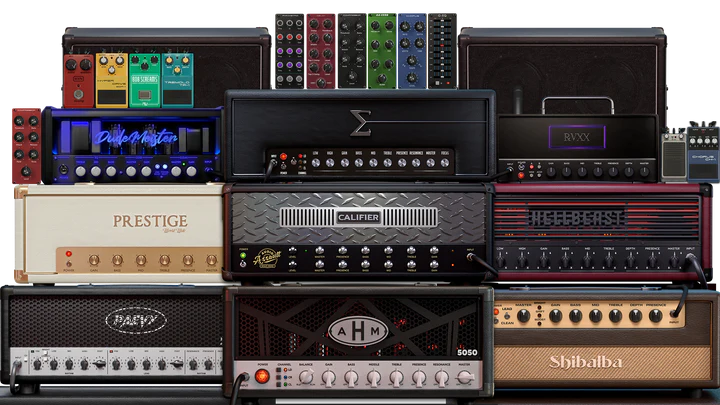Click Califier top-row LEVEL knob
Viewport: 720px width, 405px height.
point(292,250)
